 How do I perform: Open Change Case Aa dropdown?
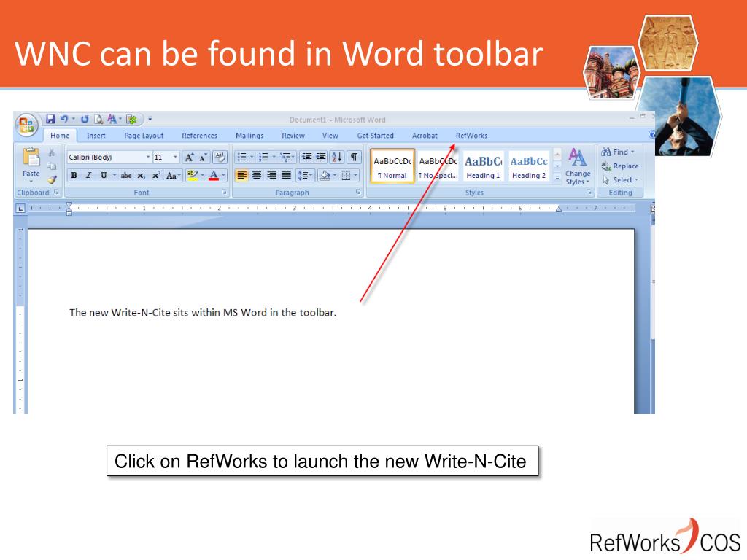174,176
